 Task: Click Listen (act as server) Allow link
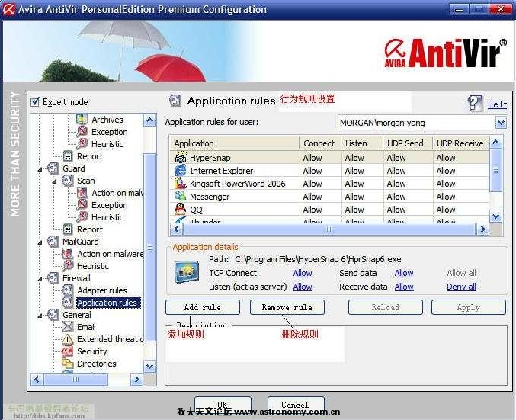coord(303,287)
